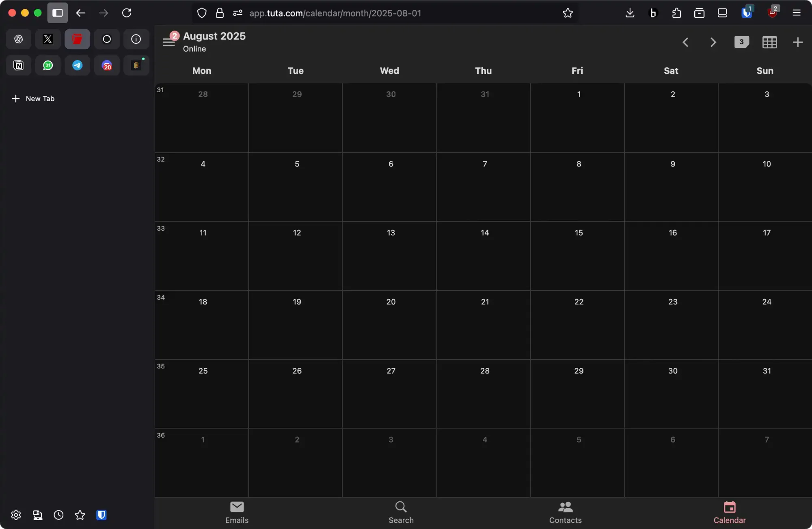Go to previous month with left chevron
The image size is (812, 529).
pyautogui.click(x=685, y=42)
